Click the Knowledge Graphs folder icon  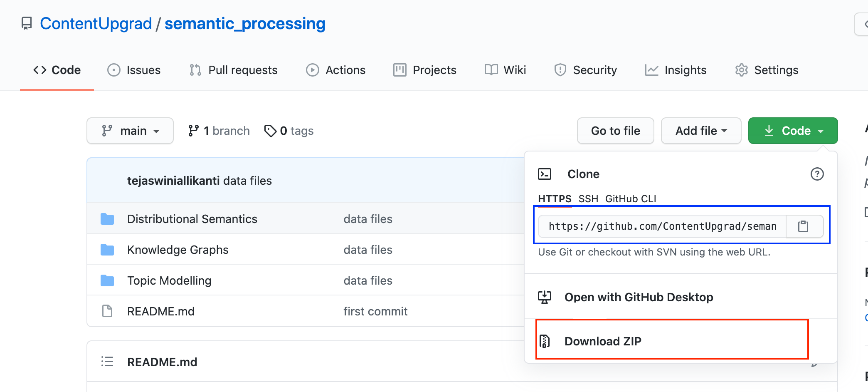click(107, 250)
